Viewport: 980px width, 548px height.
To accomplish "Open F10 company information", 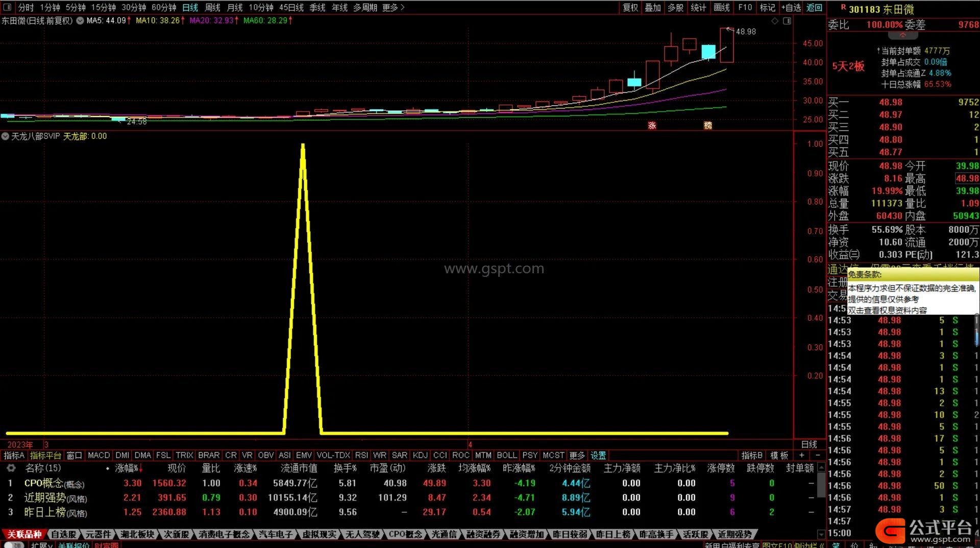I will pos(745,8).
